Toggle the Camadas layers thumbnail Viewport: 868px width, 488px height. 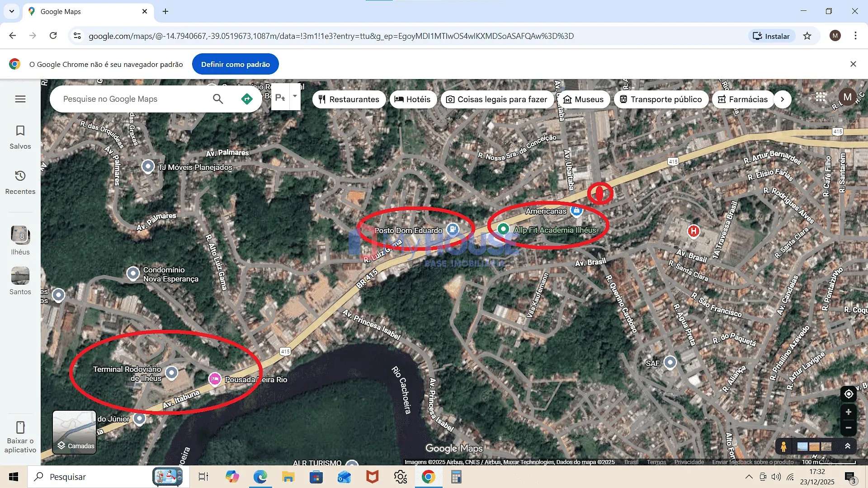pos(75,432)
